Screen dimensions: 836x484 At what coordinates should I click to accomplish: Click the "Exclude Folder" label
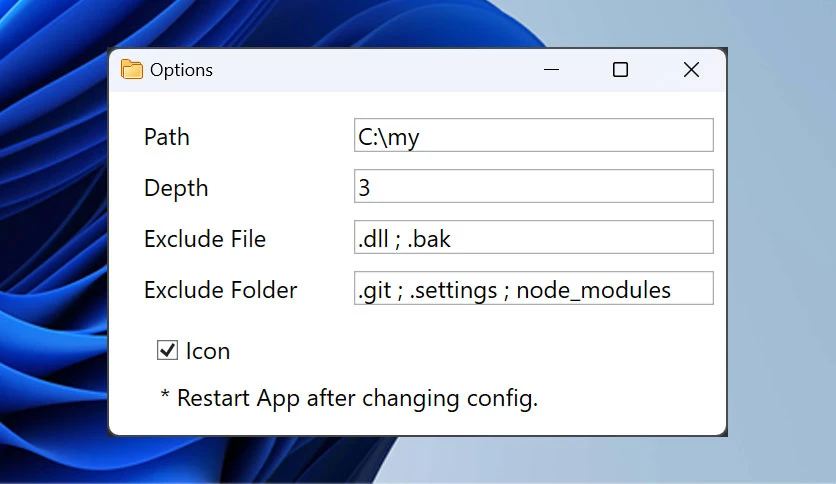(x=221, y=290)
